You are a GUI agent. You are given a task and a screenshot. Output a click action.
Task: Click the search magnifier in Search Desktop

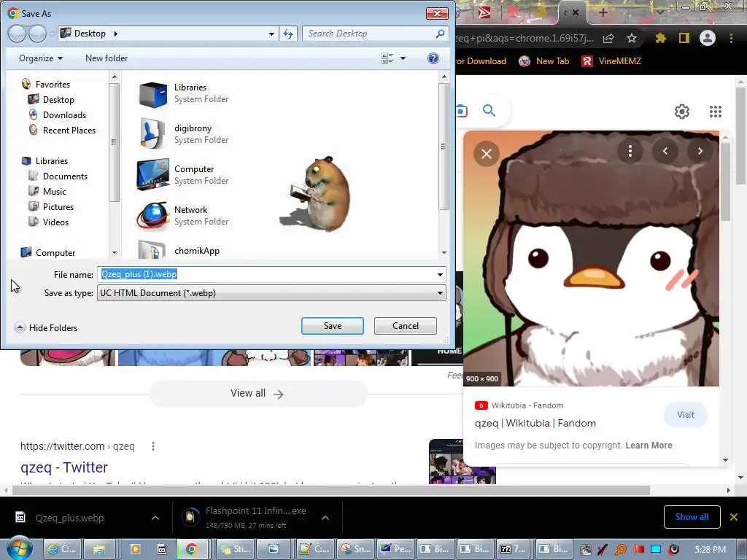(x=440, y=34)
